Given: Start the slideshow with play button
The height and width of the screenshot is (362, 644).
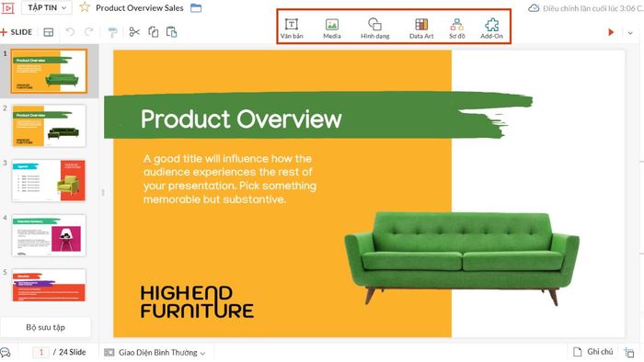Looking at the screenshot, I should pos(611,32).
